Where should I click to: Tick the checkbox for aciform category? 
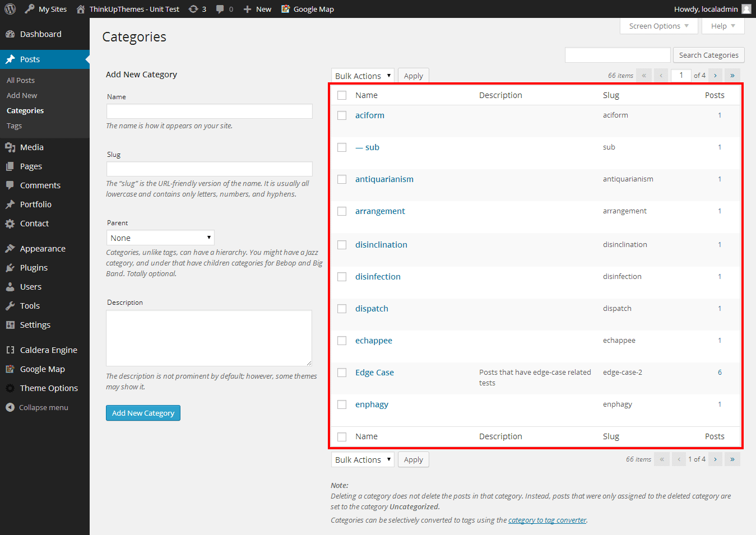tap(342, 115)
